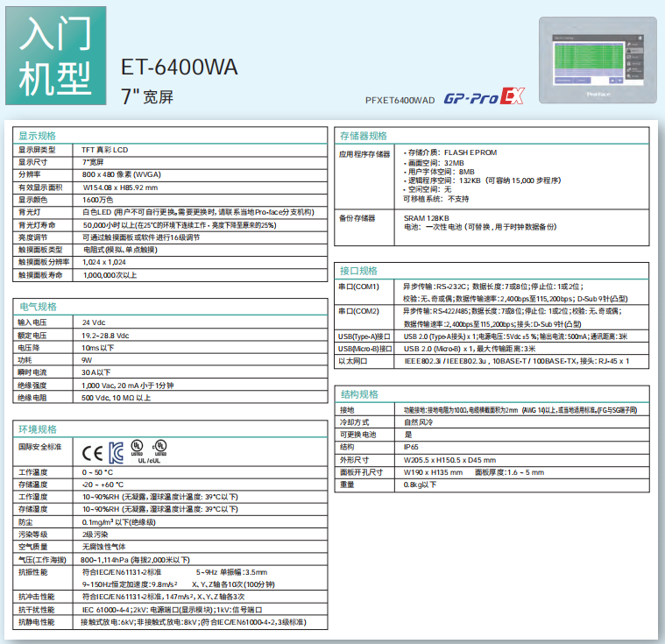Select the 0 ~ 50 °C operating temperature

coord(97,472)
